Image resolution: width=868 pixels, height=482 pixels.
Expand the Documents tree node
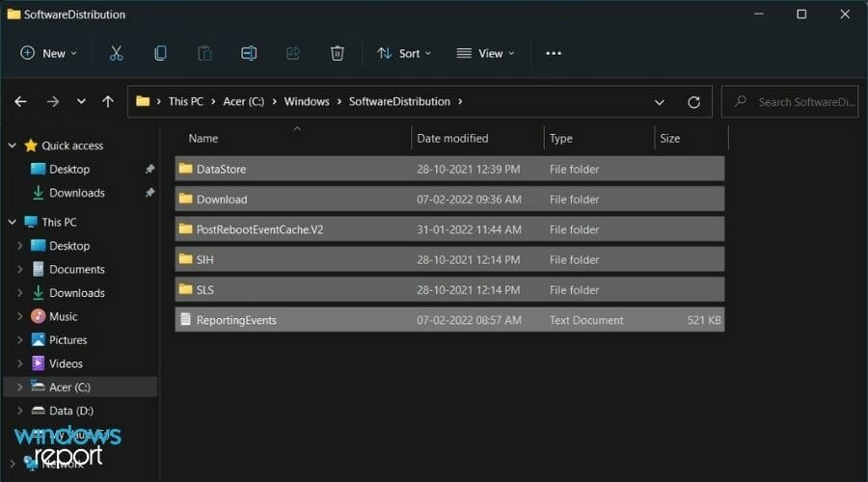[20, 269]
